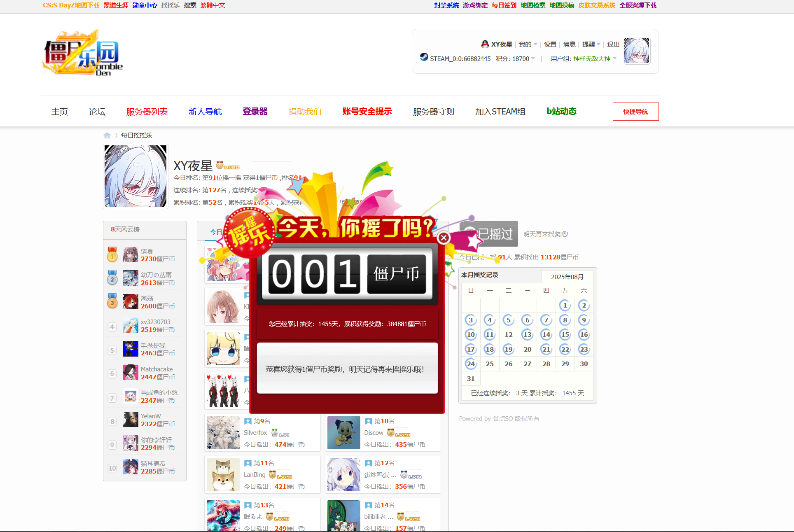This screenshot has width=794, height=532.
Task: Click Discow's avatar at rank 10
Action: [x=344, y=433]
